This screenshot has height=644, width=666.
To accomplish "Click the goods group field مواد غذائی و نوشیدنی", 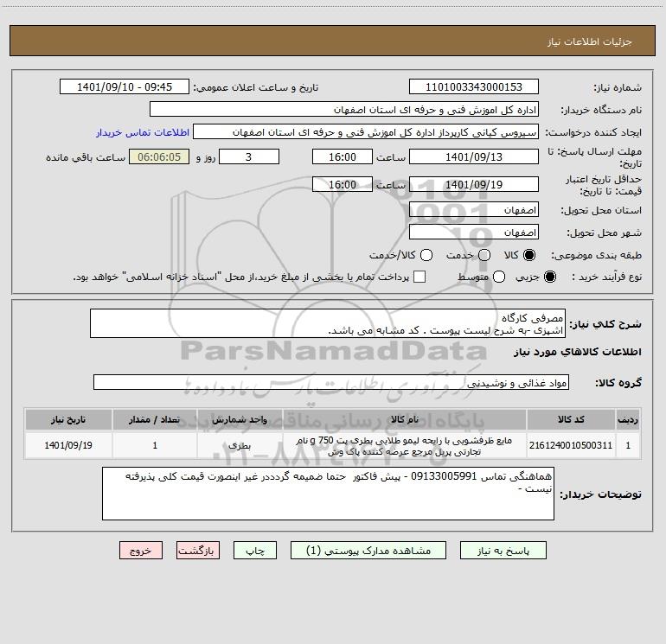I will tap(331, 382).
